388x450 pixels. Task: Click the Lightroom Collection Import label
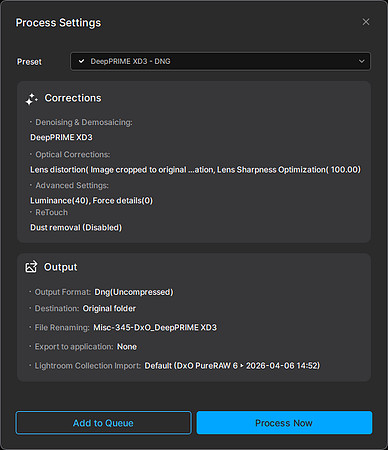[x=88, y=366]
